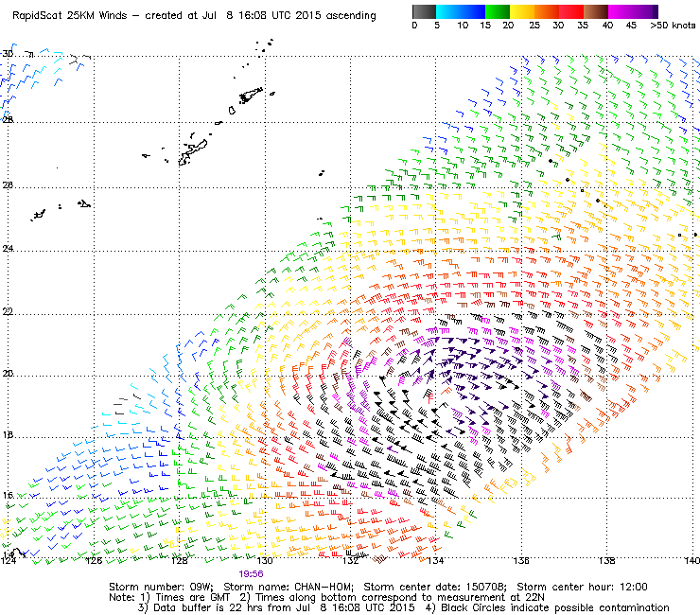Click the 'RapidScat 25KM Winds' title text
This screenshot has height=615, width=700.
point(70,16)
